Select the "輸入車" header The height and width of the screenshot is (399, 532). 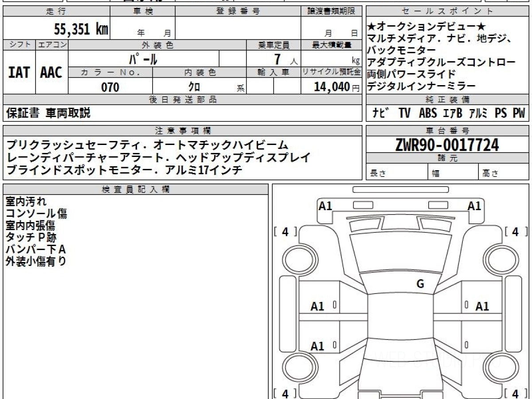tap(274, 73)
